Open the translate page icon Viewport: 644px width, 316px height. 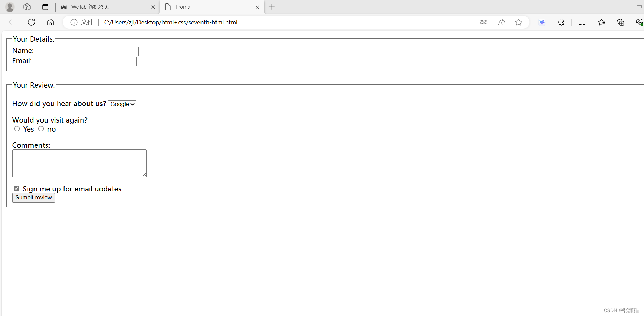(x=484, y=22)
